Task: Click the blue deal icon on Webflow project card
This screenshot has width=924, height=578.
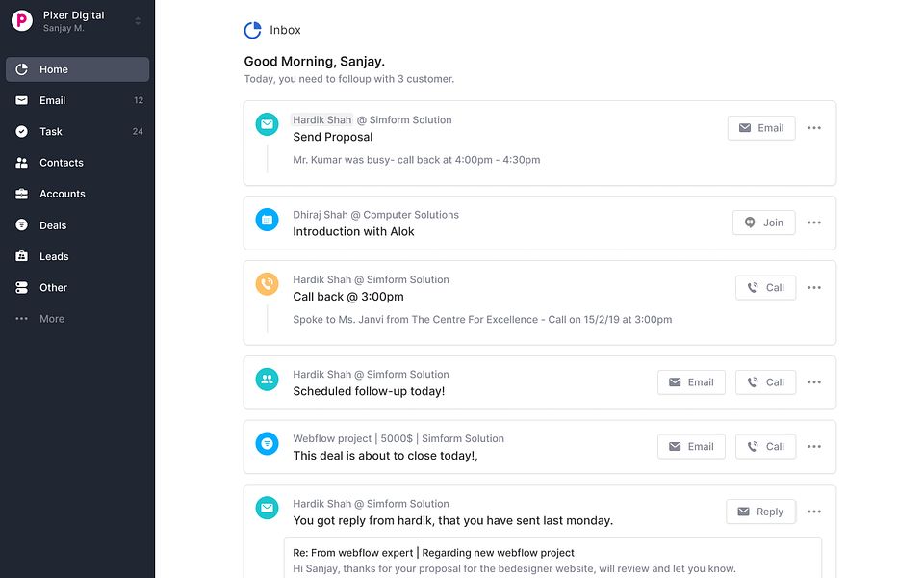Action: click(267, 444)
